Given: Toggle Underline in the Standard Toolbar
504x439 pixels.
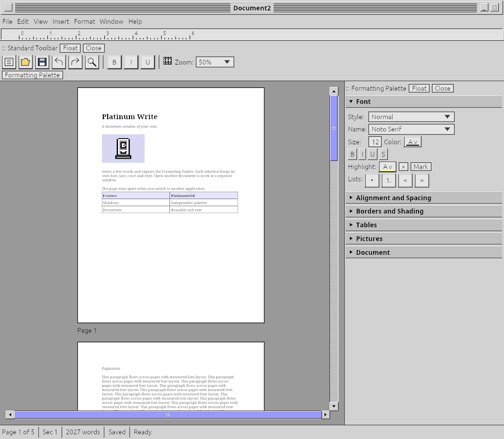Looking at the screenshot, I should (x=147, y=62).
